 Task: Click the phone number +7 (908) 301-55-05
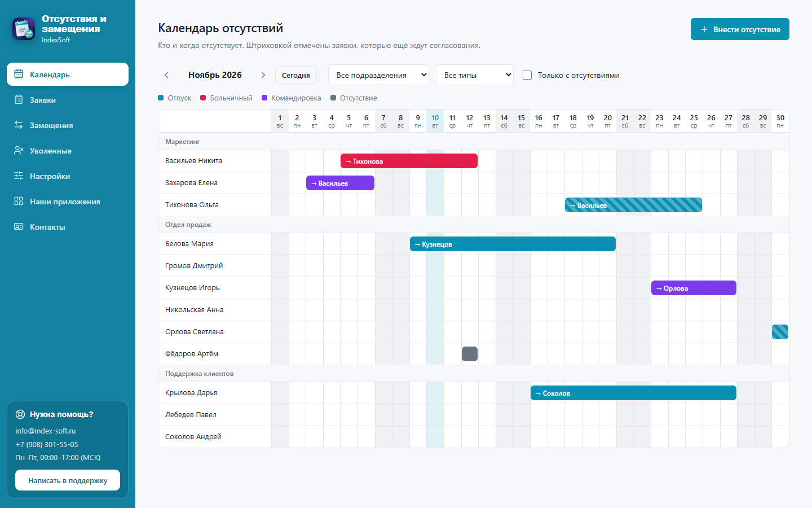pos(47,444)
